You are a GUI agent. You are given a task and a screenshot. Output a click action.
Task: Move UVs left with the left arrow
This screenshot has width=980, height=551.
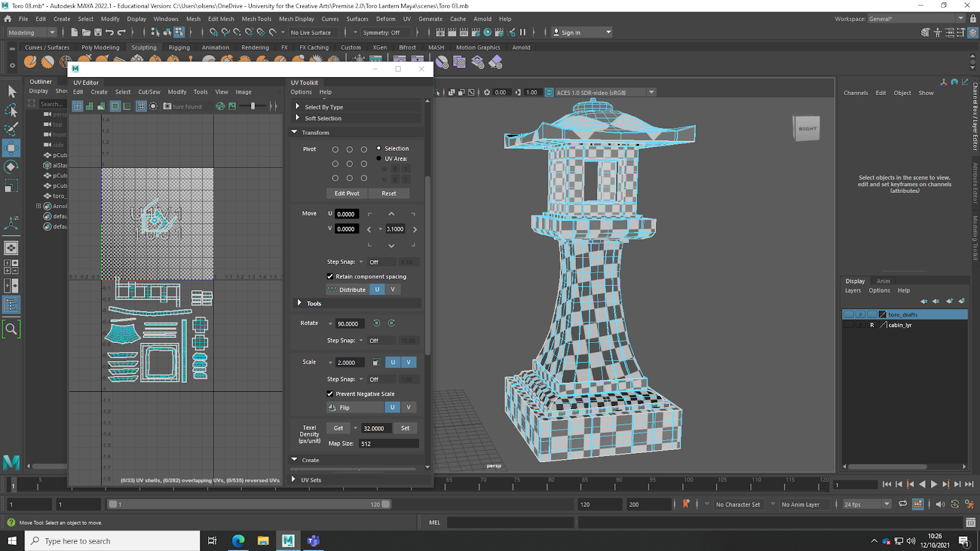pyautogui.click(x=369, y=230)
